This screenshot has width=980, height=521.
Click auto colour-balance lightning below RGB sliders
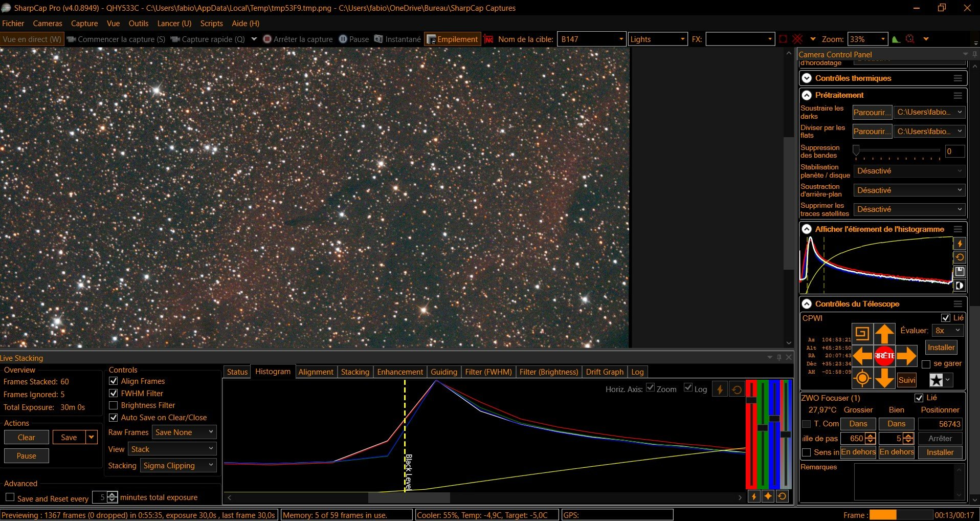[x=753, y=496]
